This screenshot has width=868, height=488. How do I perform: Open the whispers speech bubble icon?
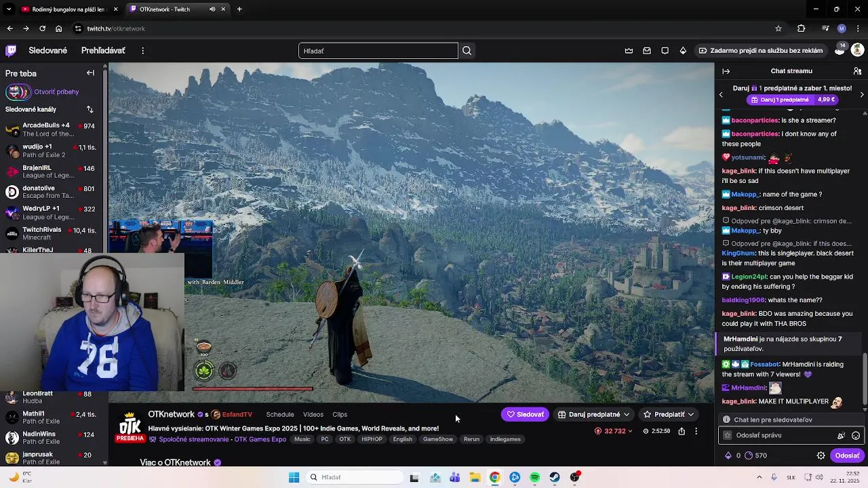pos(665,51)
